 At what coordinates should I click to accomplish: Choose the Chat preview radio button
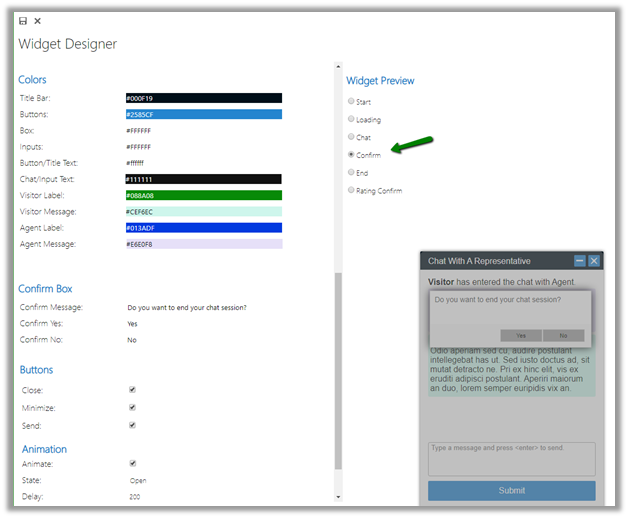351,137
